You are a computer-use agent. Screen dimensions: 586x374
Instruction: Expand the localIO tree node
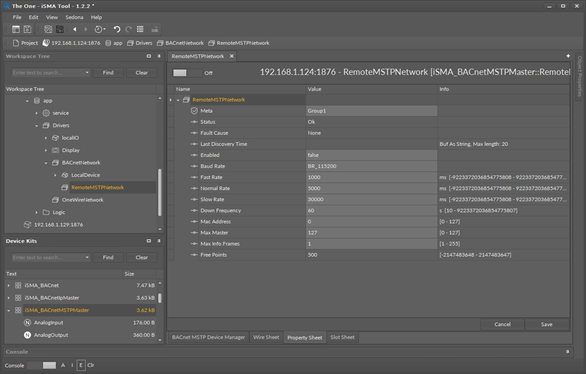click(46, 138)
